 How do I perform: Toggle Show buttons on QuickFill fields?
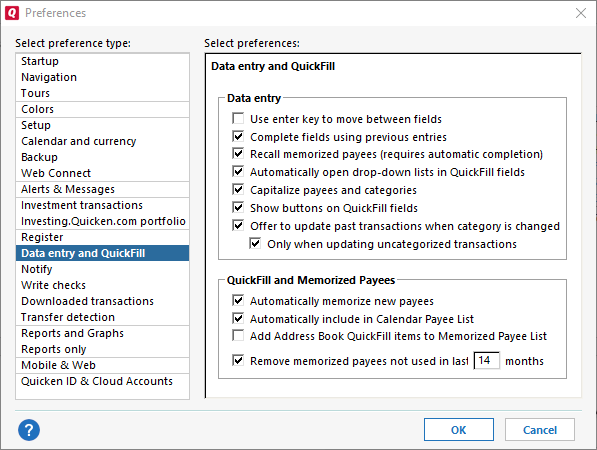238,207
